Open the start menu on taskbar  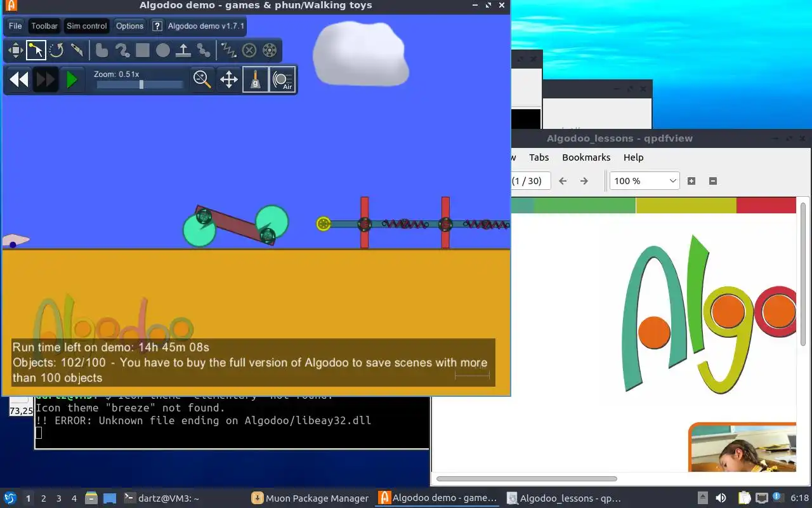10,498
